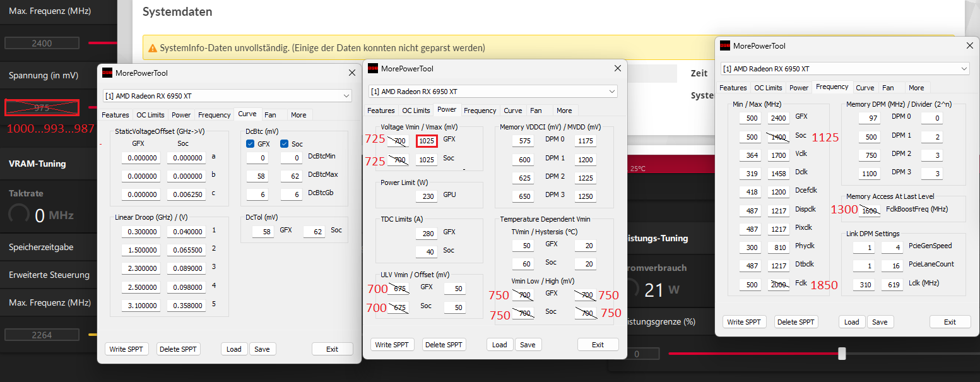This screenshot has height=382, width=980.
Task: Switch to Frequency tab in the Power window
Action: [x=480, y=110]
